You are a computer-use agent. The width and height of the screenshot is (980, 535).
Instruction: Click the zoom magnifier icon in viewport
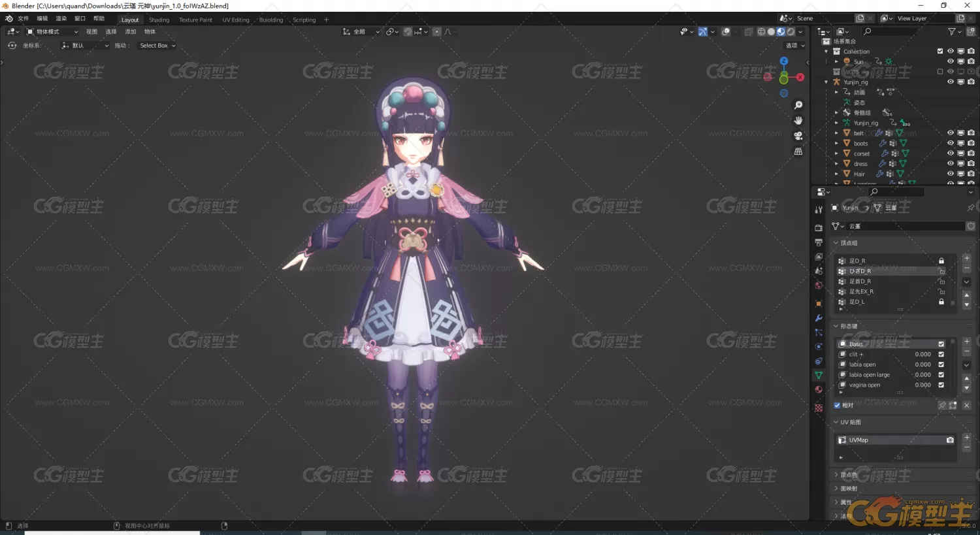(798, 105)
